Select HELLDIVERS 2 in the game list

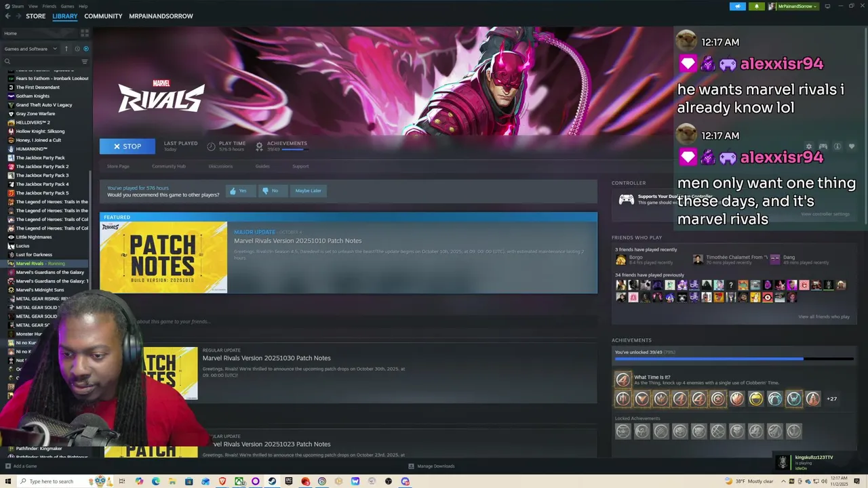point(33,122)
